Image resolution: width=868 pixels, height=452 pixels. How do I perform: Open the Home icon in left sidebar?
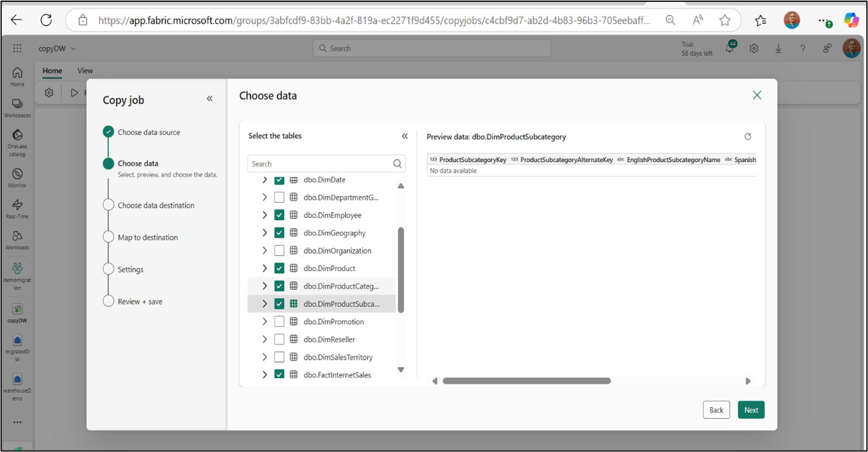17,76
